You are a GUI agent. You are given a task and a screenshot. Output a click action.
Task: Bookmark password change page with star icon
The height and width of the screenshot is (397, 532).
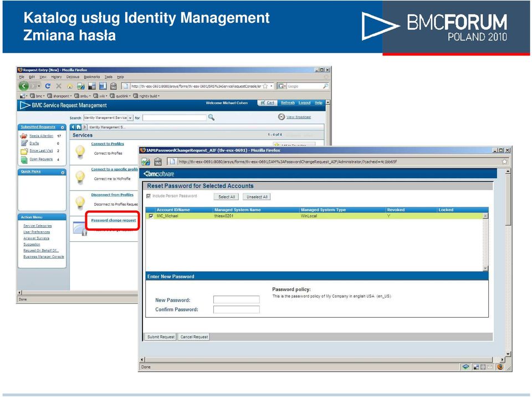coord(504,162)
